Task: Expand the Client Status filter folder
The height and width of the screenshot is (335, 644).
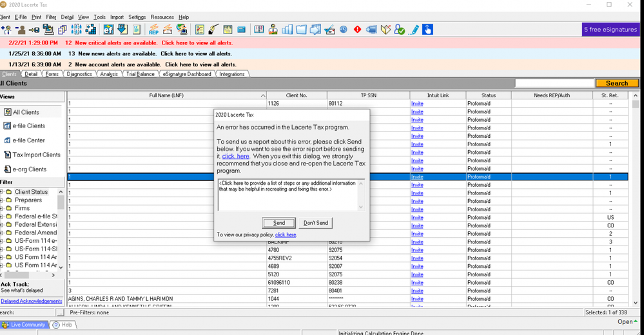Action: point(2,192)
